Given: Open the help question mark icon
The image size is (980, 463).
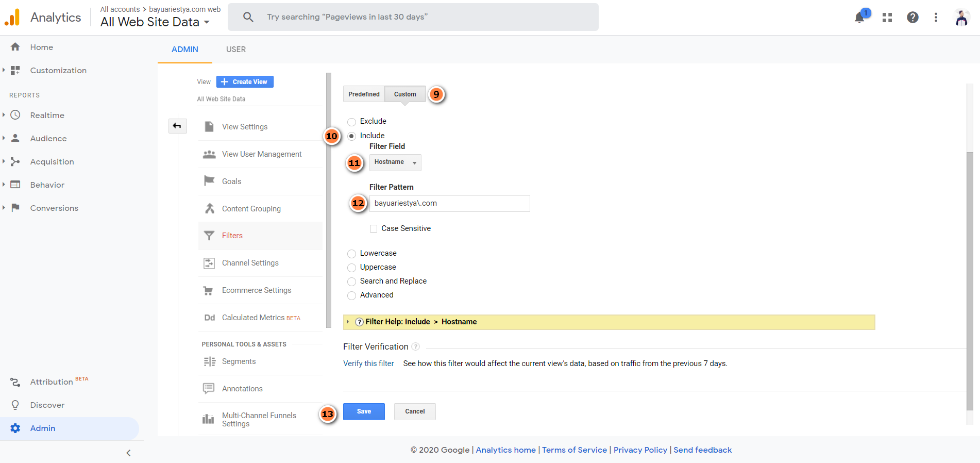Looking at the screenshot, I should [x=913, y=18].
